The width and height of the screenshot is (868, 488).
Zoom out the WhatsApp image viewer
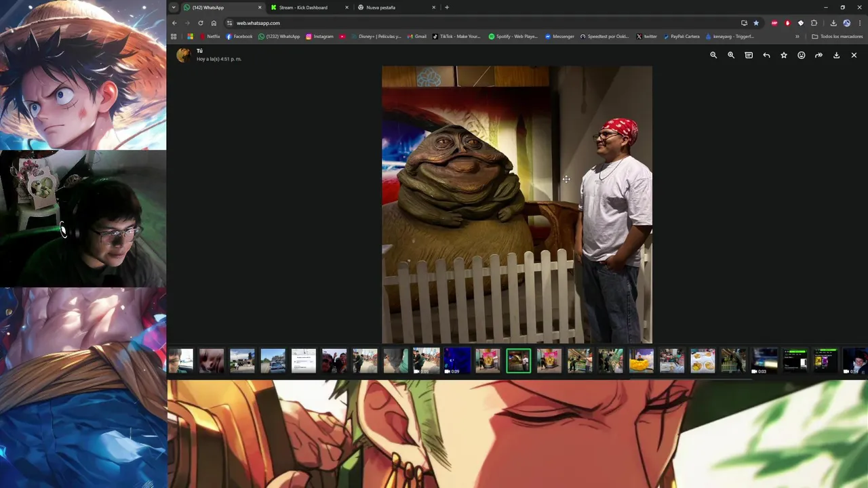click(x=713, y=55)
